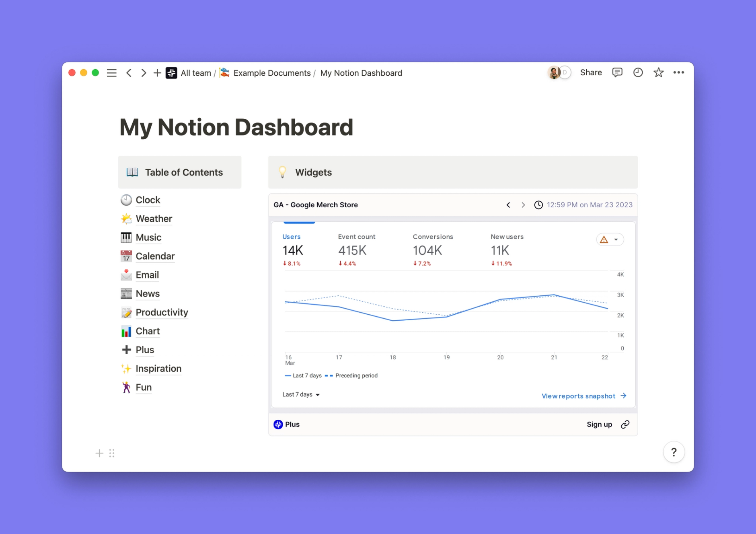The height and width of the screenshot is (534, 756).
Task: Click the user avatar in top bar
Action: point(554,72)
